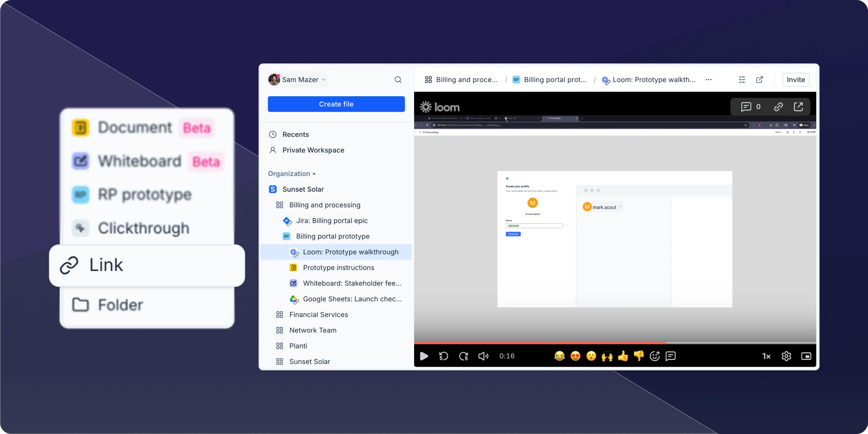This screenshot has width=868, height=434.
Task: Mute the video volume
Action: click(x=483, y=356)
